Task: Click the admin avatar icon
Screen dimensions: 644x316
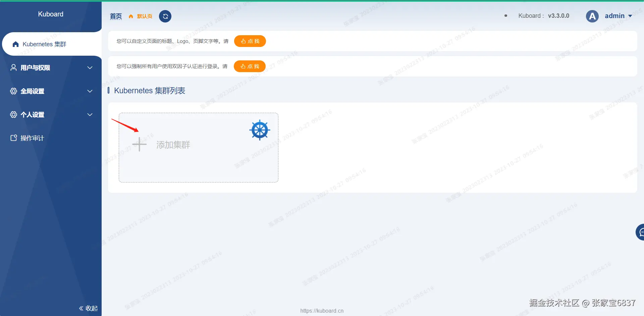Action: point(592,16)
